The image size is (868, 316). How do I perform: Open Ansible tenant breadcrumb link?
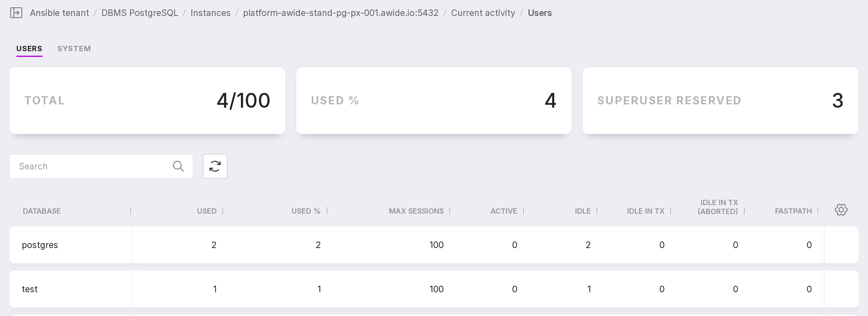(x=59, y=13)
